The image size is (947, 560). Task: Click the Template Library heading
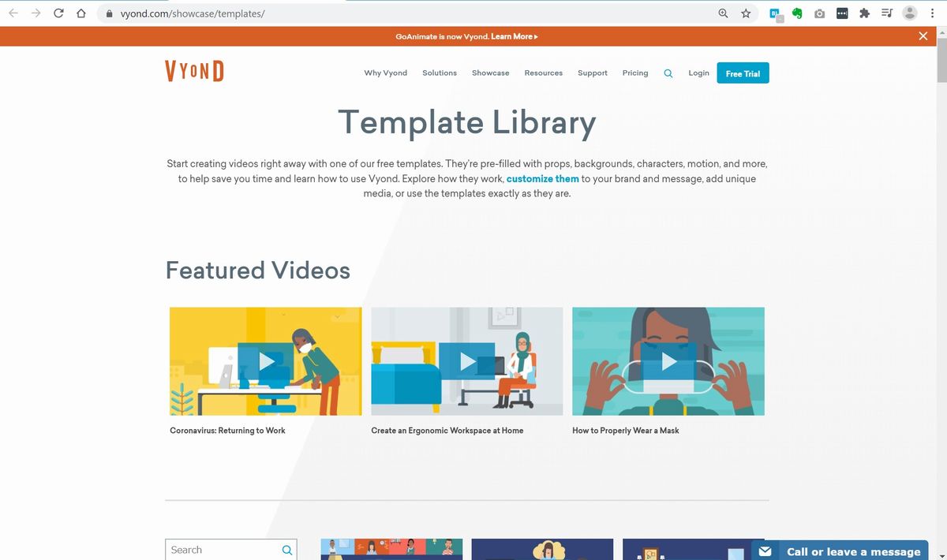(467, 123)
